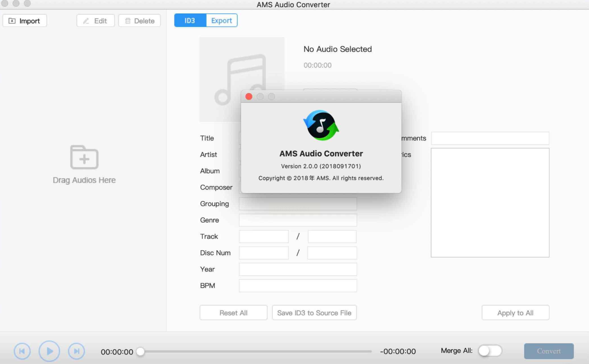Skip to the next track

click(x=76, y=351)
